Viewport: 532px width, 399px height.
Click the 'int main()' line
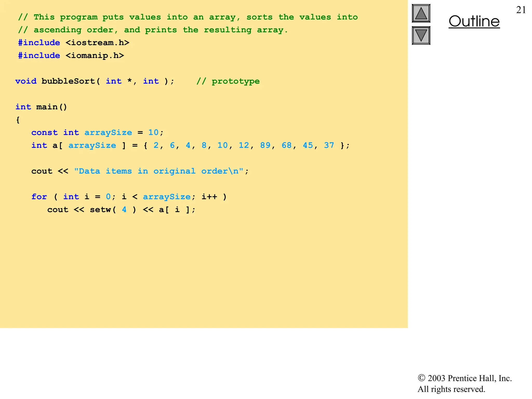(41, 107)
